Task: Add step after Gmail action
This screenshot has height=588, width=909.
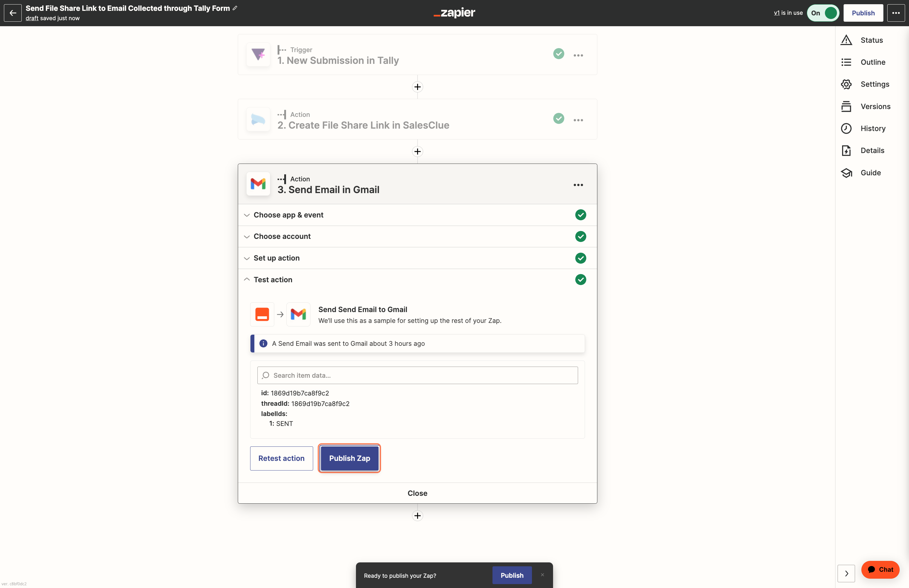Action: [417, 516]
